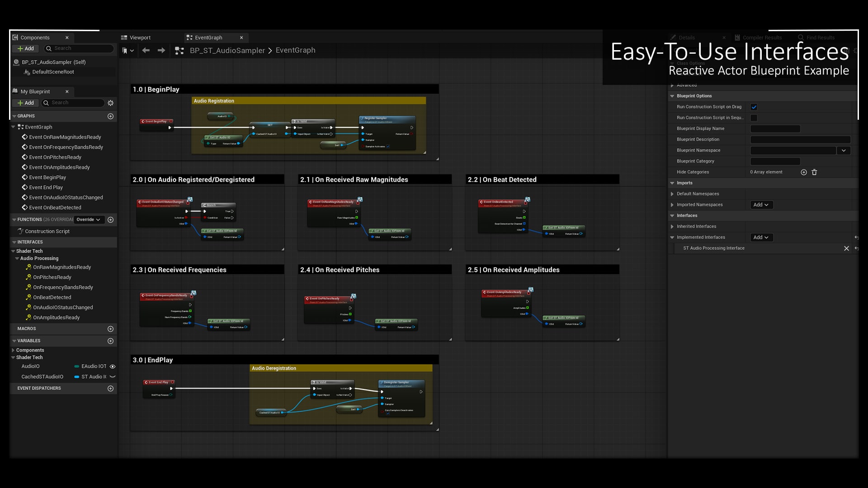Click the graph navigate-forward arrow
The height and width of the screenshot is (488, 868).
coord(161,51)
